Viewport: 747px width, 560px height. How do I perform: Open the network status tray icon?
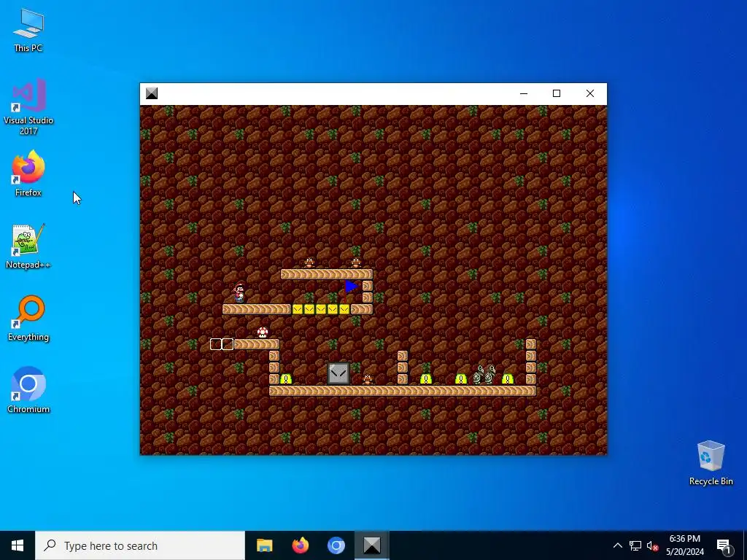pyautogui.click(x=635, y=545)
